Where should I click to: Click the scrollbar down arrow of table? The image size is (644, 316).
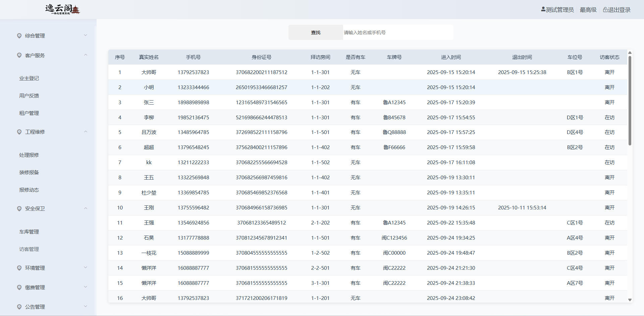pos(630,300)
